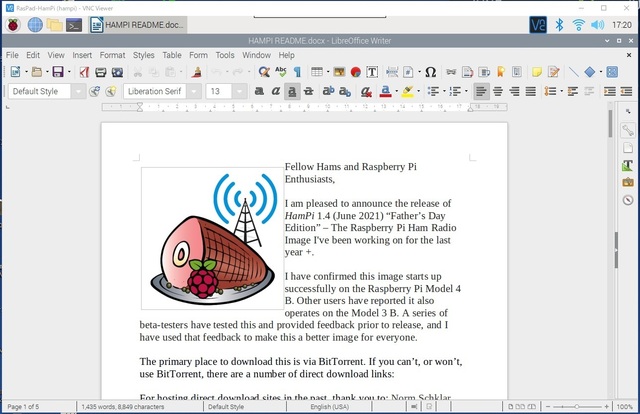Apply the red font color
Viewport: 640px width, 414px height.
385,91
